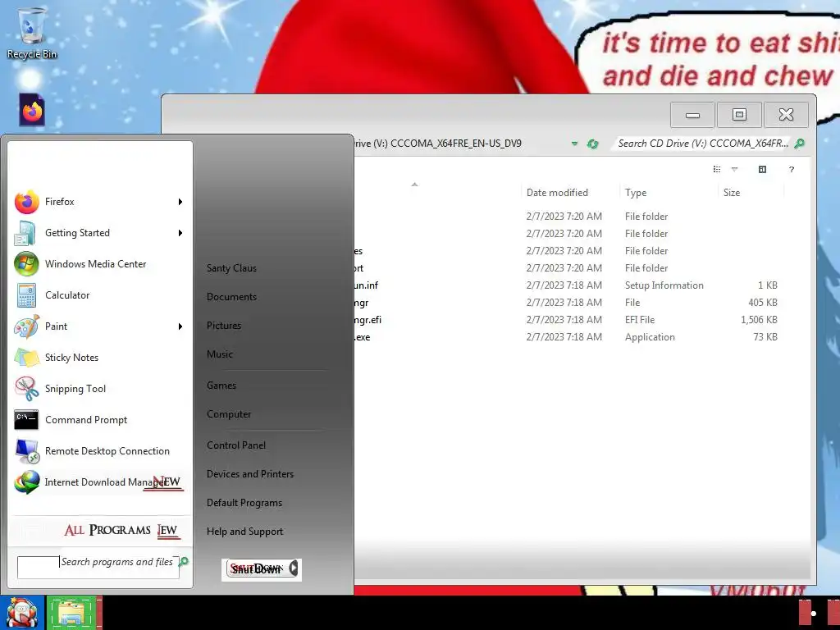
Task: Focus the Search programs and files box
Action: click(98, 568)
